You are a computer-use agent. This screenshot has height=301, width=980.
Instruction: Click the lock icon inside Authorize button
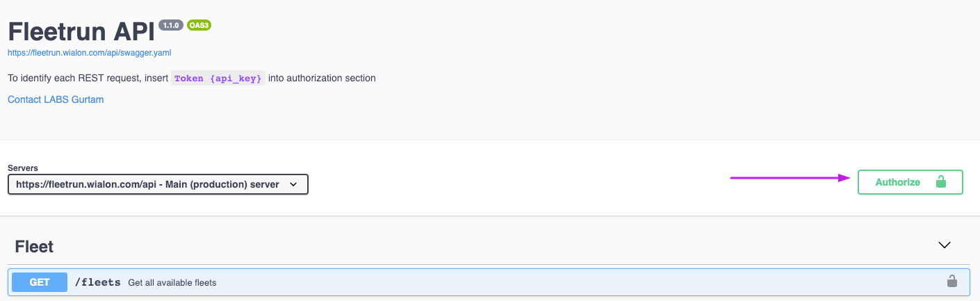(940, 182)
